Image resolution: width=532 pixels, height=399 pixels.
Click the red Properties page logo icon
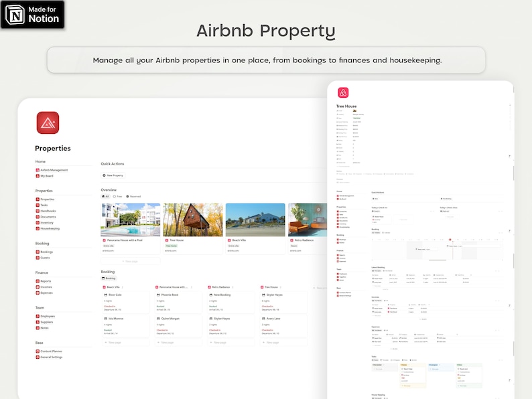click(48, 123)
